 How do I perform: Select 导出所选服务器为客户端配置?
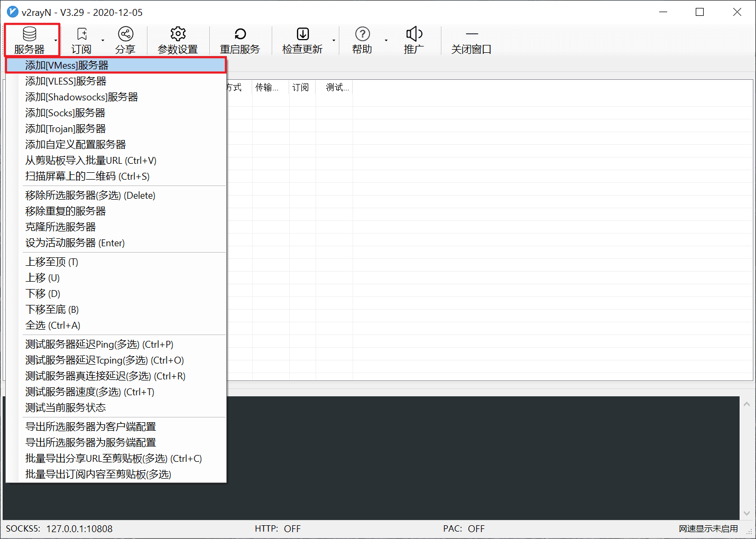coord(116,426)
